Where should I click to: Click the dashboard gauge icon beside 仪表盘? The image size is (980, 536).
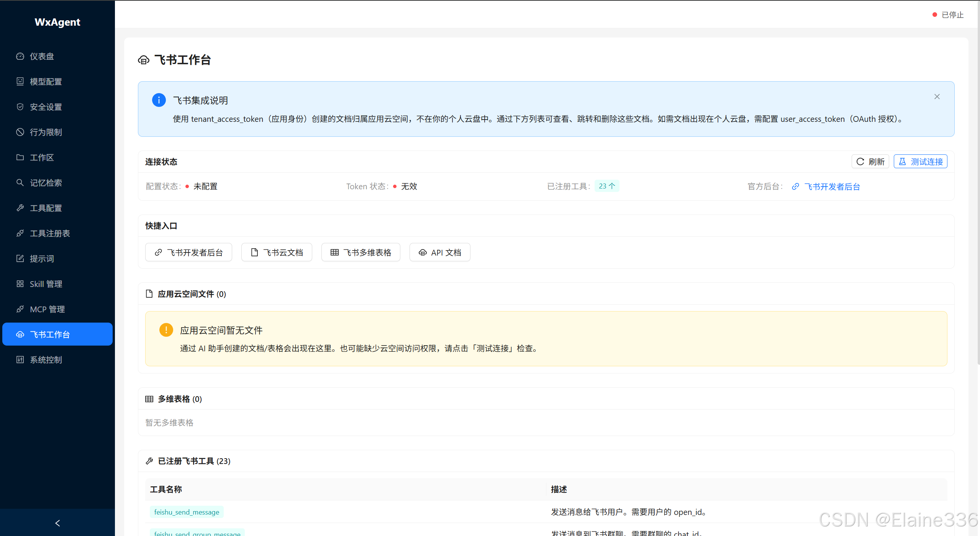[x=20, y=56]
